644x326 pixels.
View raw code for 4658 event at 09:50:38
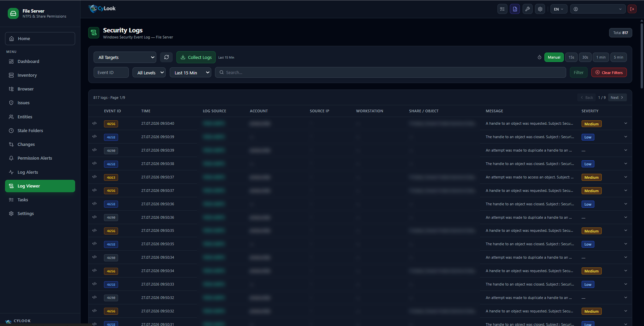[x=94, y=163]
